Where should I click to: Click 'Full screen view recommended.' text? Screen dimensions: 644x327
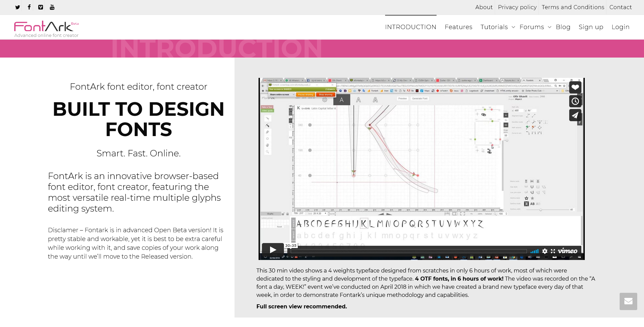tap(302, 306)
